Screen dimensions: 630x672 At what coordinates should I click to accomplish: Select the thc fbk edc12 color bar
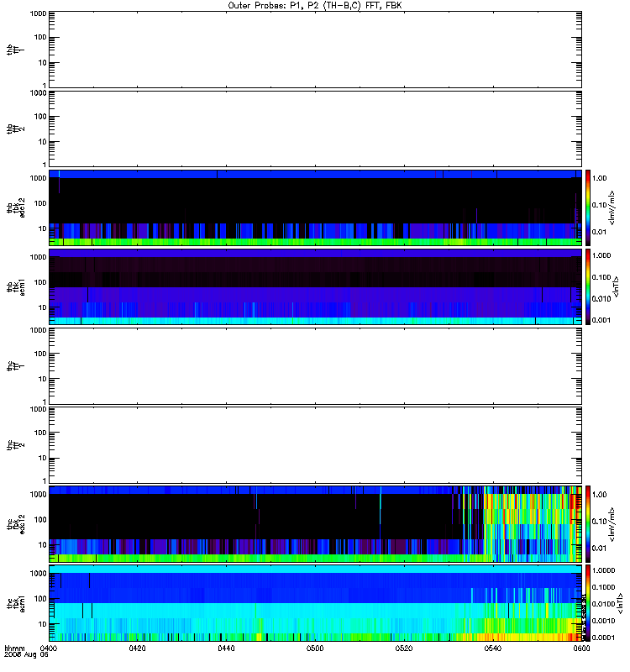tap(588, 523)
